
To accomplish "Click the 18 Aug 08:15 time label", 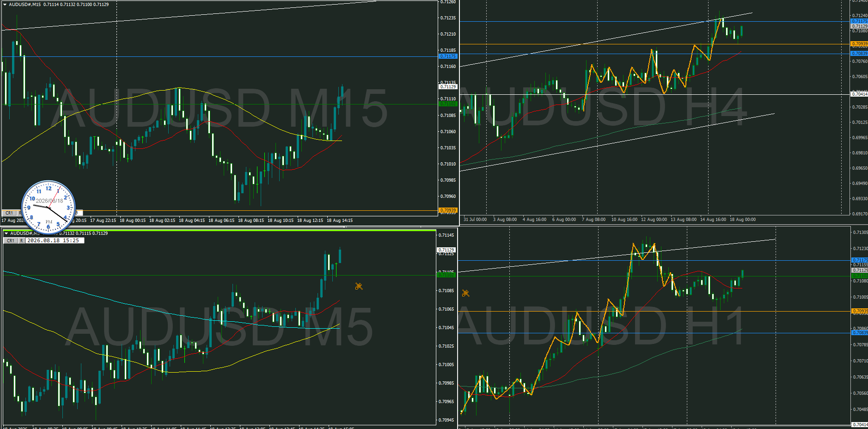I will [x=251, y=221].
